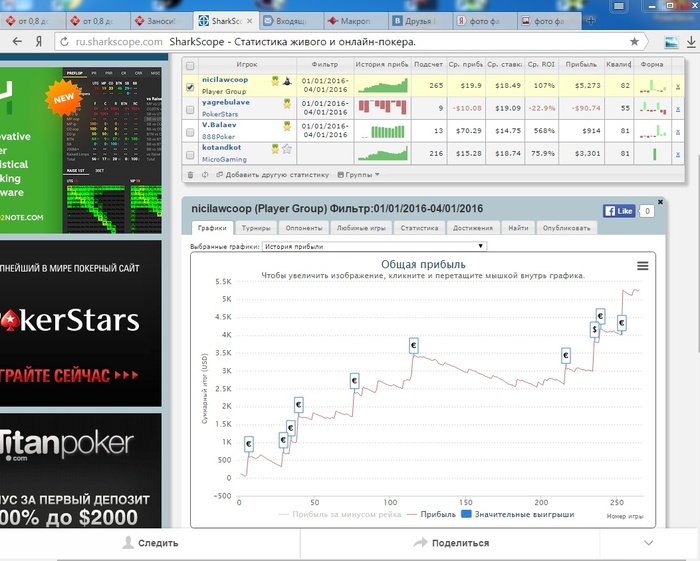This screenshot has height=561, width=700.
Task: Open the Yandex home button
Action: click(x=39, y=42)
